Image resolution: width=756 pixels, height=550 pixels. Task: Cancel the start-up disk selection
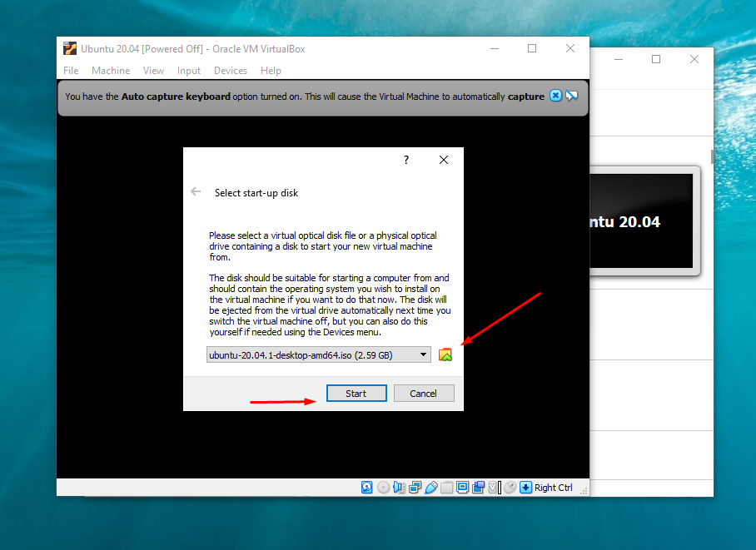(424, 393)
